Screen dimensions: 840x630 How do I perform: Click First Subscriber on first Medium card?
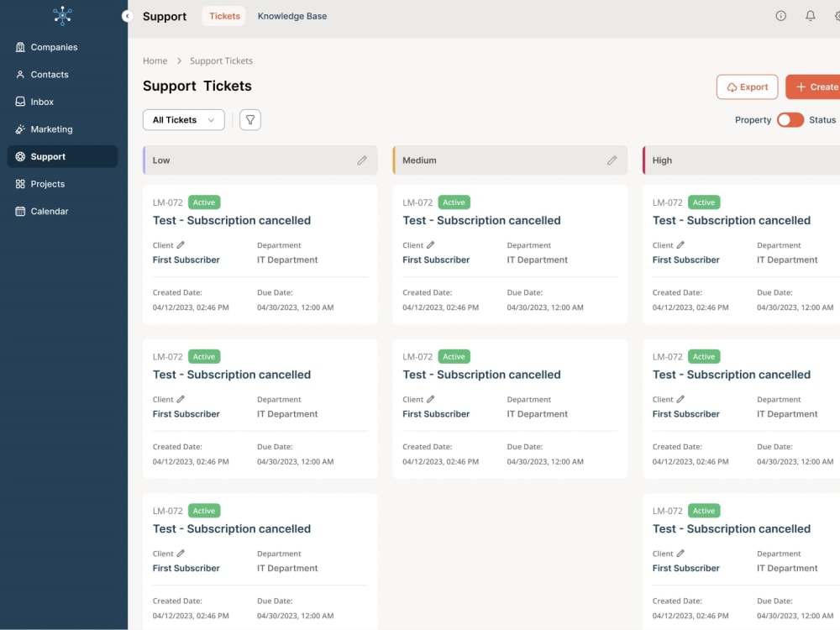[x=436, y=260]
